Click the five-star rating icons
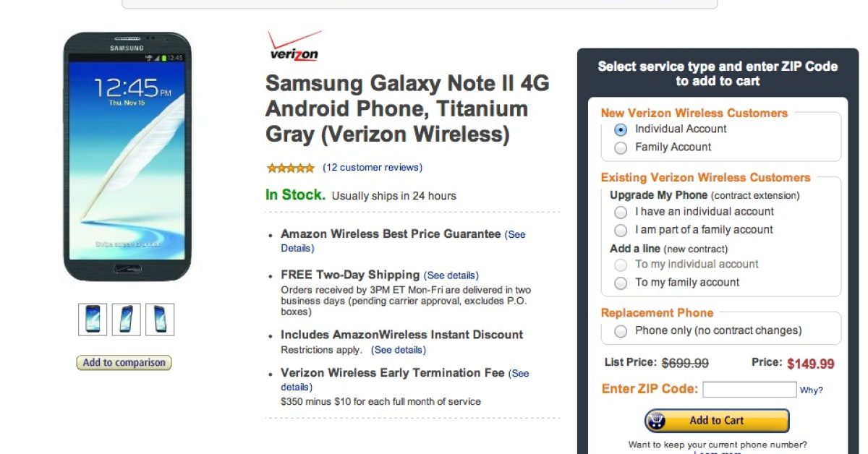 pos(290,168)
